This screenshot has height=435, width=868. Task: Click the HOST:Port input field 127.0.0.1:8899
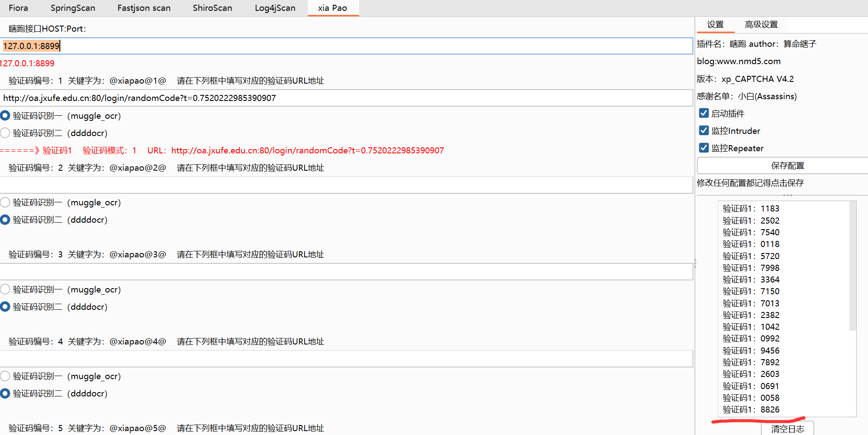click(x=346, y=46)
